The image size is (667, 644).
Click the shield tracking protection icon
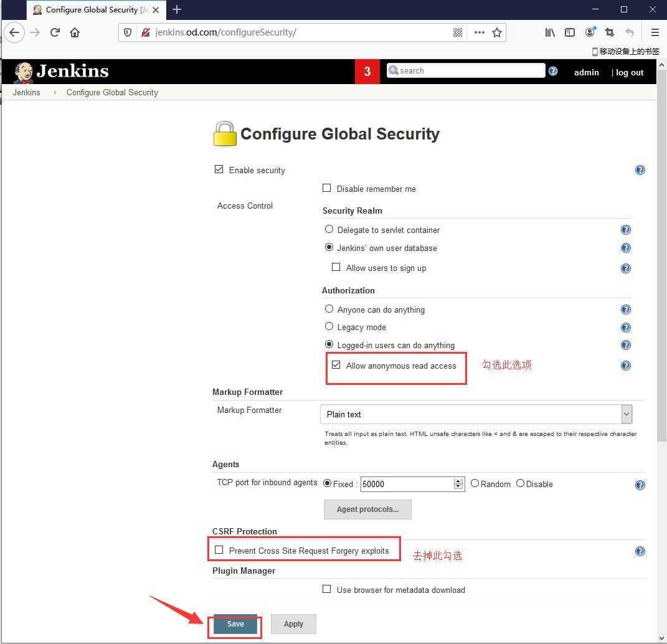(x=128, y=32)
